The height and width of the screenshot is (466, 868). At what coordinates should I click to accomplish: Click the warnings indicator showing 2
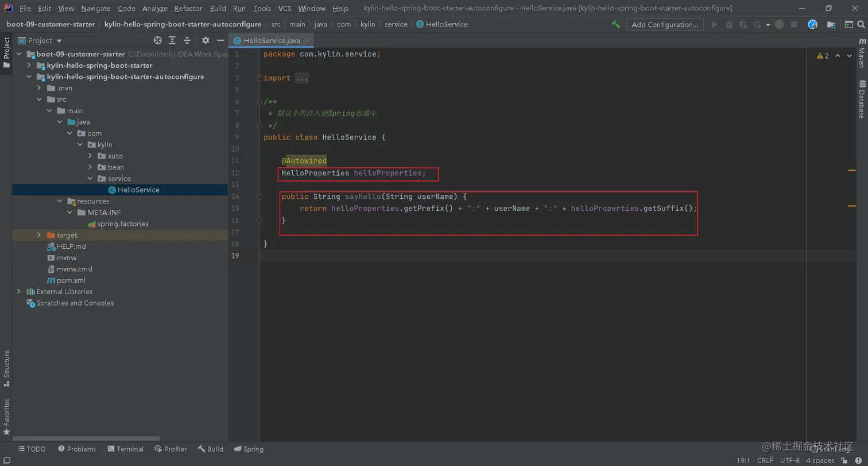point(823,56)
